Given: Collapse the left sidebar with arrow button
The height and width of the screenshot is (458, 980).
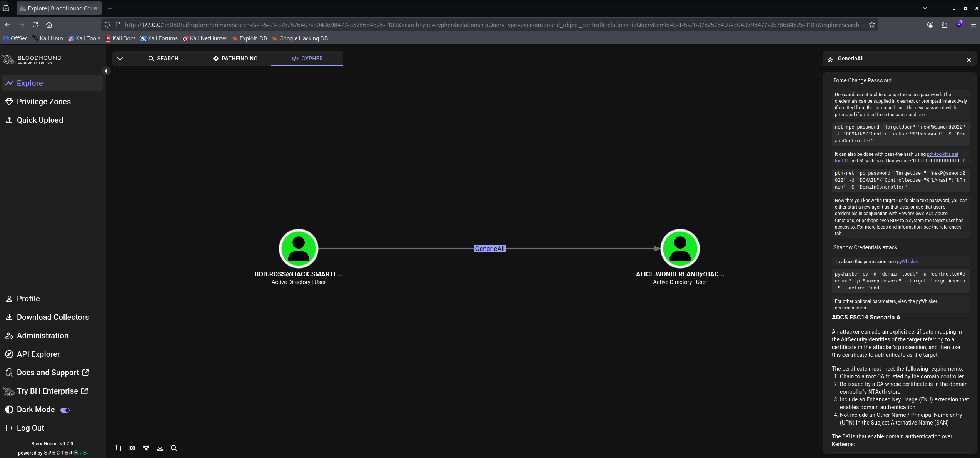Looking at the screenshot, I should pos(106,71).
